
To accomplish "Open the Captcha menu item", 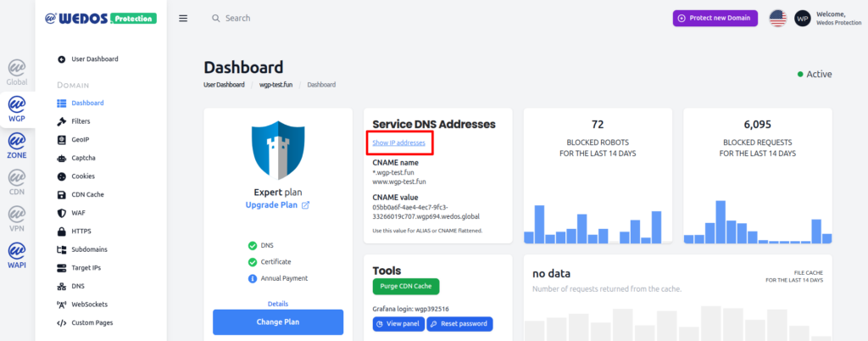I will (x=84, y=159).
